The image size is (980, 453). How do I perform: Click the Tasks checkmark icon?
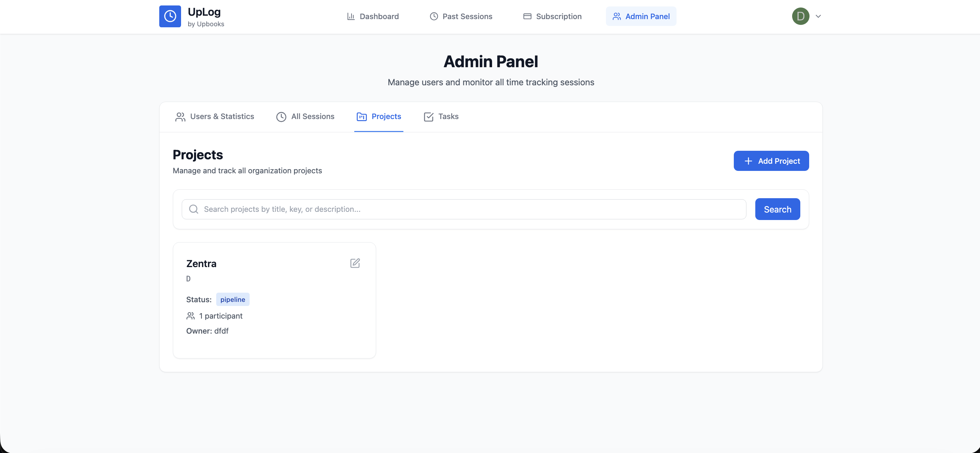pos(428,116)
